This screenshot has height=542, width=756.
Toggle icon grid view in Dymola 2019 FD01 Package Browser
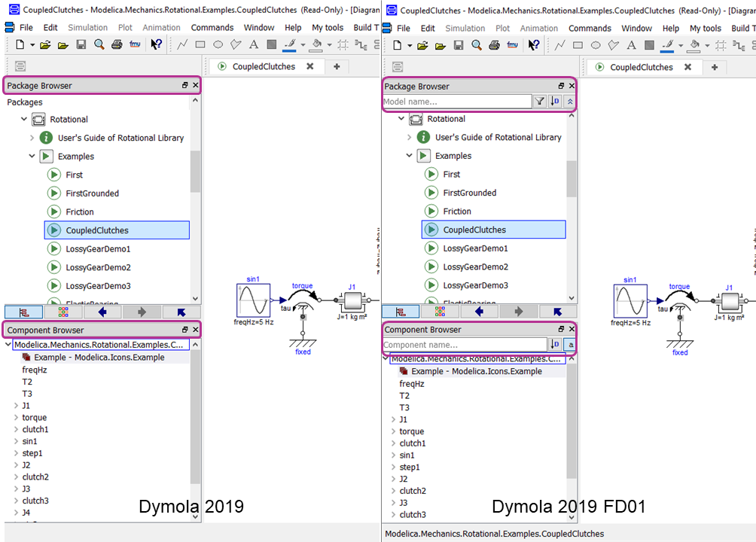click(x=440, y=312)
